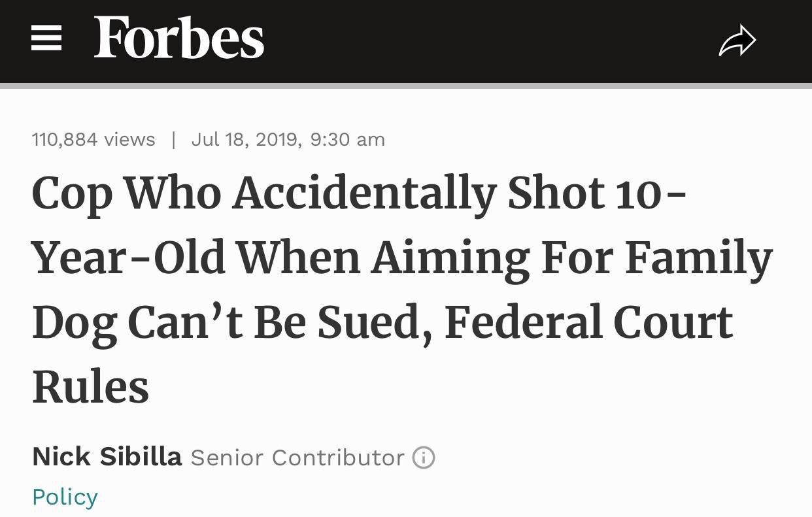Click the word "Rules" in the headline
Image resolution: width=812 pixels, height=517 pixels.
click(90, 386)
